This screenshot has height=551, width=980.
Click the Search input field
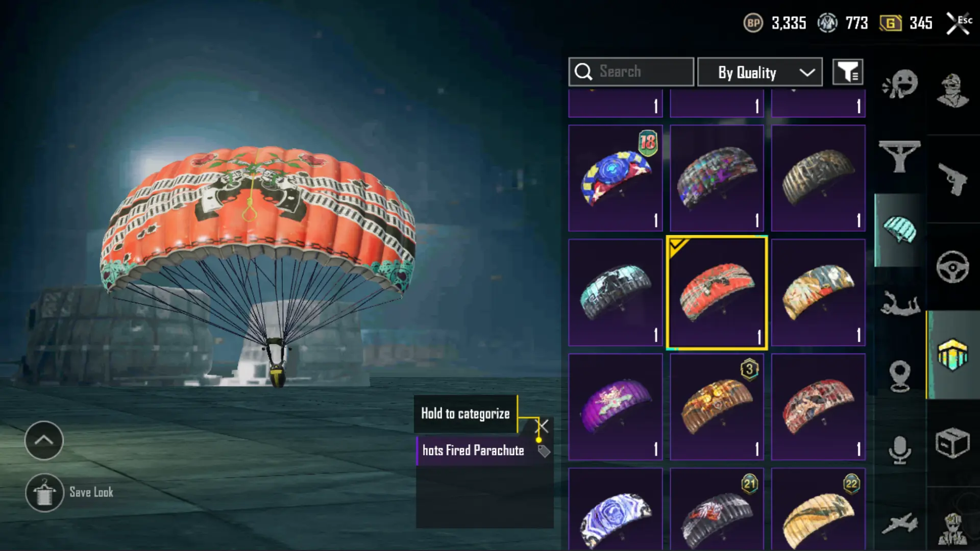[631, 72]
